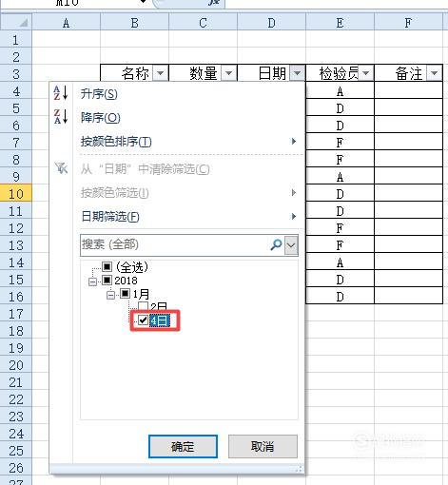Viewport: 448px width, 485px height.
Task: Select column B header
Action: pyautogui.click(x=134, y=23)
